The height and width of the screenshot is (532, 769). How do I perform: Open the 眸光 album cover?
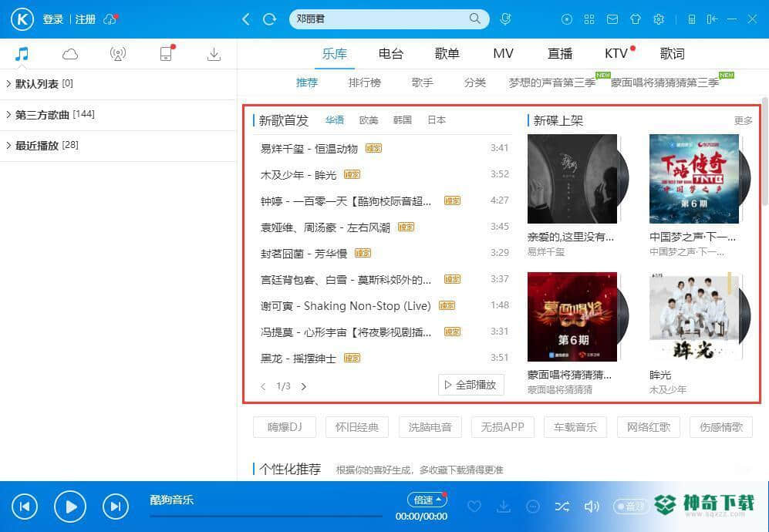[x=694, y=317]
